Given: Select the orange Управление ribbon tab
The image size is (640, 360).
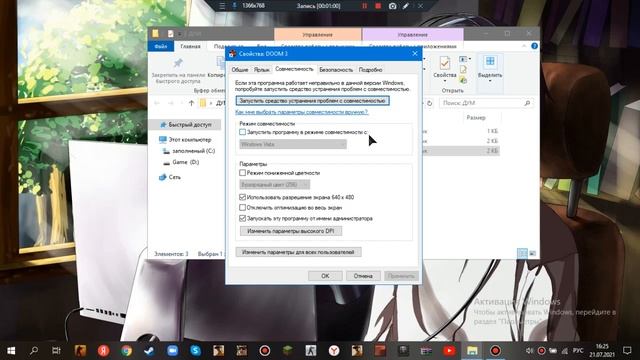Looking at the screenshot, I should (318, 35).
